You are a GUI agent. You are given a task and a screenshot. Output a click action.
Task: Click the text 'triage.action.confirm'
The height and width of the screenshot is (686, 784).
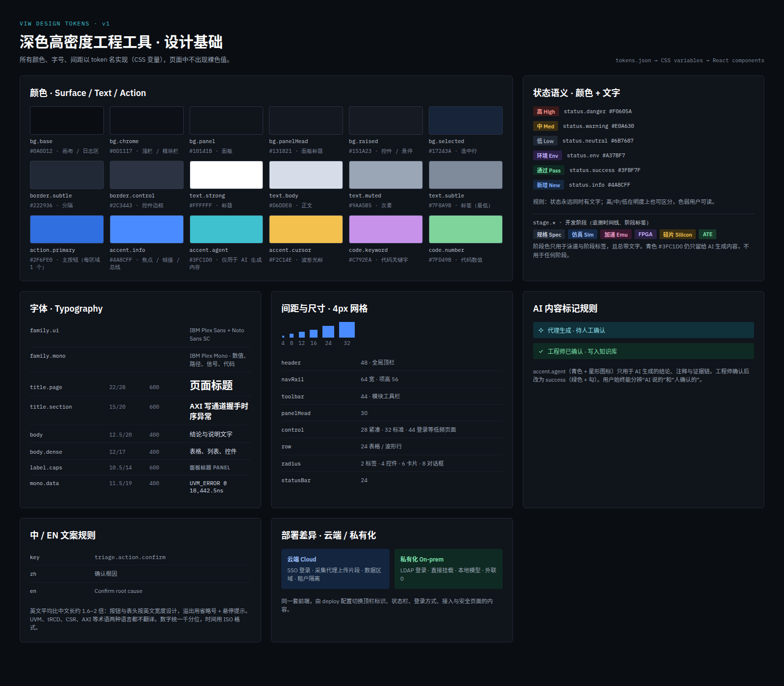pyautogui.click(x=130, y=557)
